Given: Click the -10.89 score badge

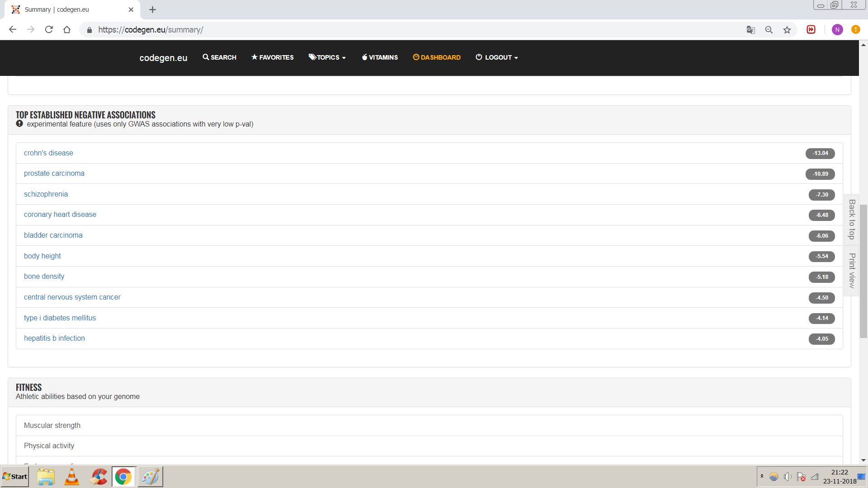Looking at the screenshot, I should [820, 174].
